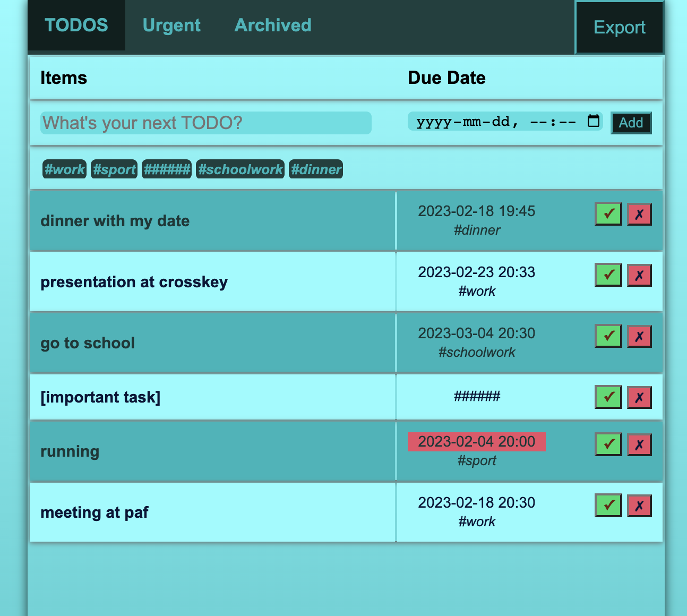Export the todo list
The width and height of the screenshot is (687, 616).
[619, 27]
